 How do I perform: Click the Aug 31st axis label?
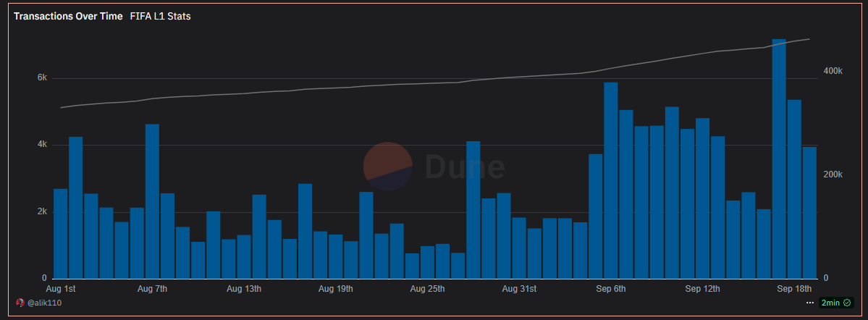coord(519,289)
